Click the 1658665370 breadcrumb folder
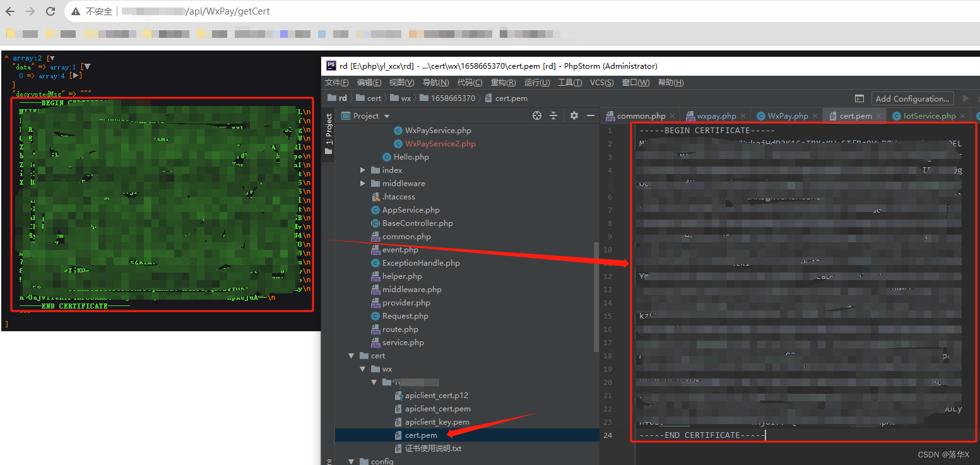 point(447,98)
